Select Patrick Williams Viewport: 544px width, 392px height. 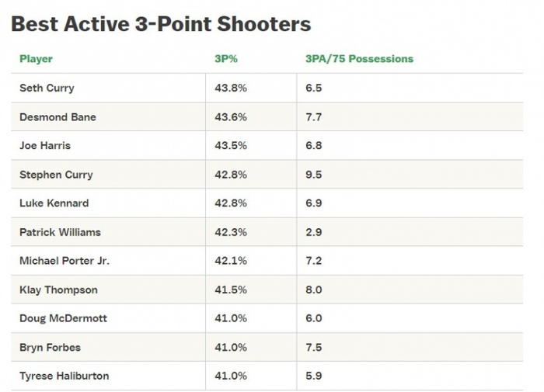[60, 232]
